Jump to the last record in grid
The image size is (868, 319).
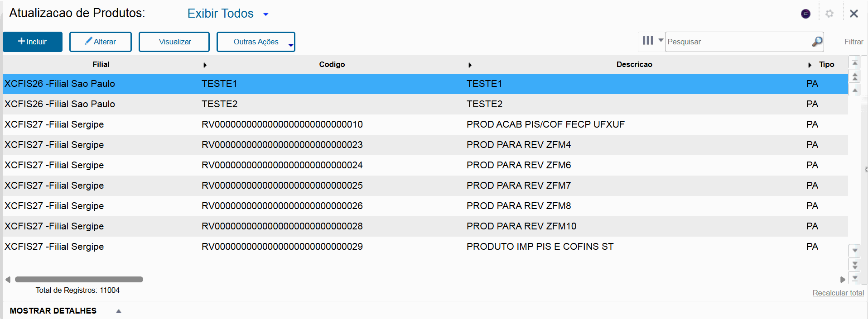pos(855,278)
